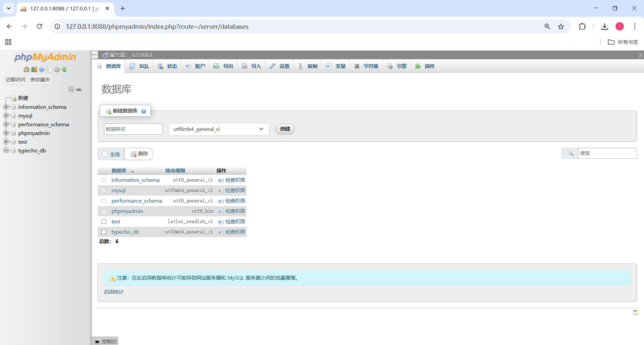644x345 pixels.
Task: Expand the mysql database tree node
Action: (6, 116)
